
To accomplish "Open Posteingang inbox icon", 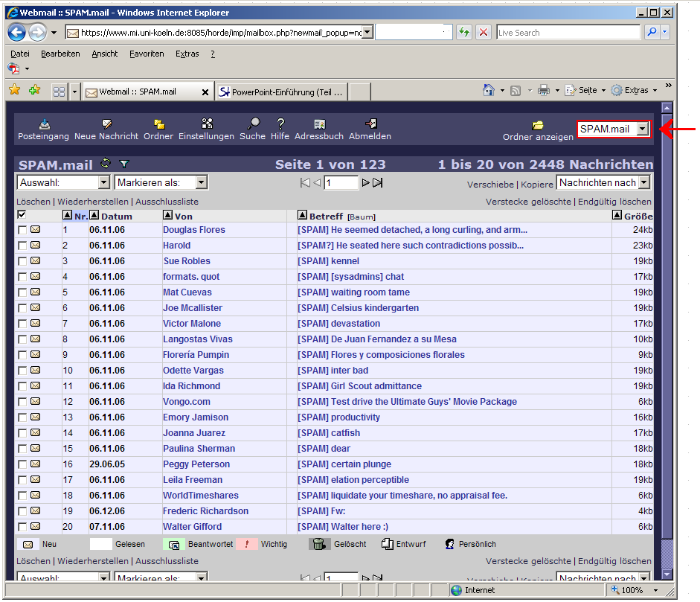I will pyautogui.click(x=44, y=124).
